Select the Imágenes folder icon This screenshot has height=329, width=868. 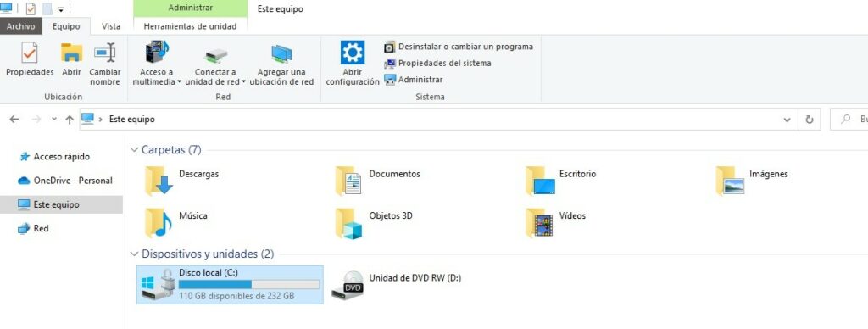click(730, 181)
